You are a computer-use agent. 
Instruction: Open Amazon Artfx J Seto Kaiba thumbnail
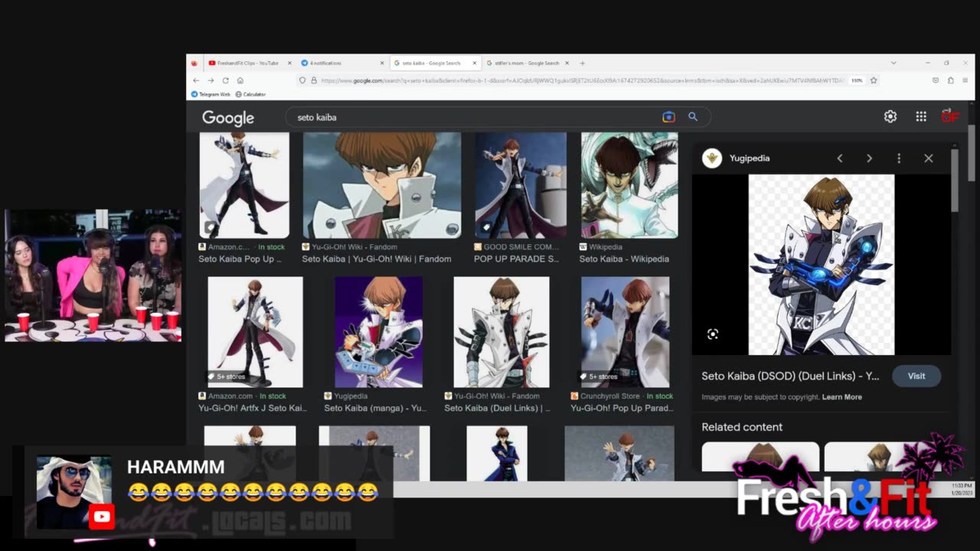tap(255, 332)
